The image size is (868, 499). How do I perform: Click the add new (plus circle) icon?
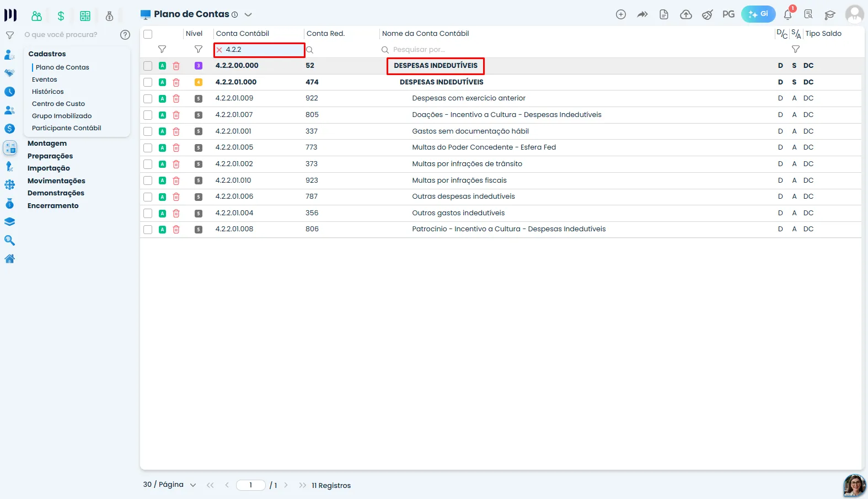(x=621, y=14)
